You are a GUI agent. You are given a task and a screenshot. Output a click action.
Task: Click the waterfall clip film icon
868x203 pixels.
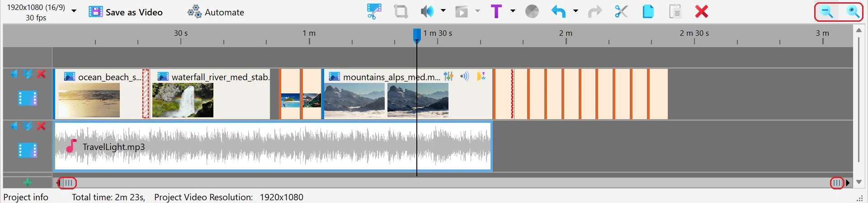[x=163, y=77]
